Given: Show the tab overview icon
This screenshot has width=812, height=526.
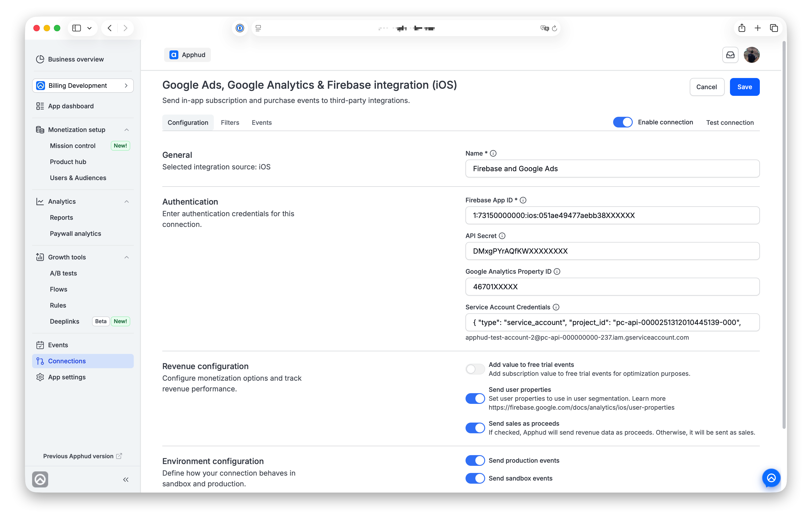Looking at the screenshot, I should pyautogui.click(x=774, y=28).
